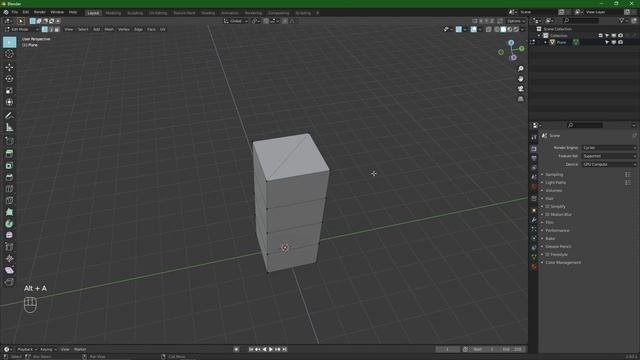This screenshot has height=360, width=640.
Task: Toggle X-ray display in the viewport header
Action: (x=489, y=29)
